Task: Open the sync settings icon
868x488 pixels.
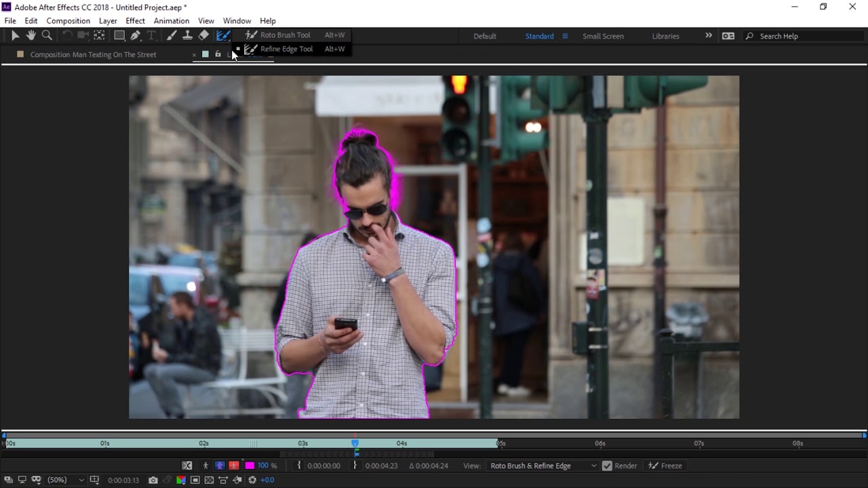Action: (x=728, y=36)
